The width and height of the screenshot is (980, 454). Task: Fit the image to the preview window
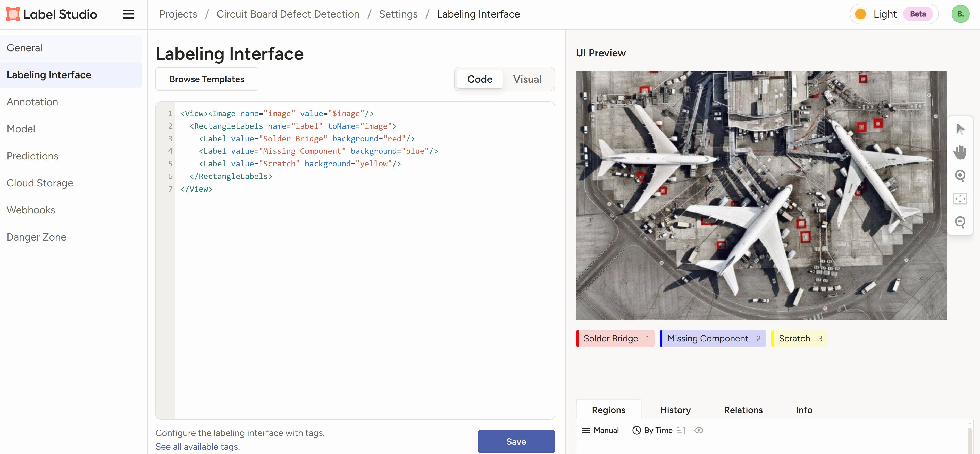960,199
